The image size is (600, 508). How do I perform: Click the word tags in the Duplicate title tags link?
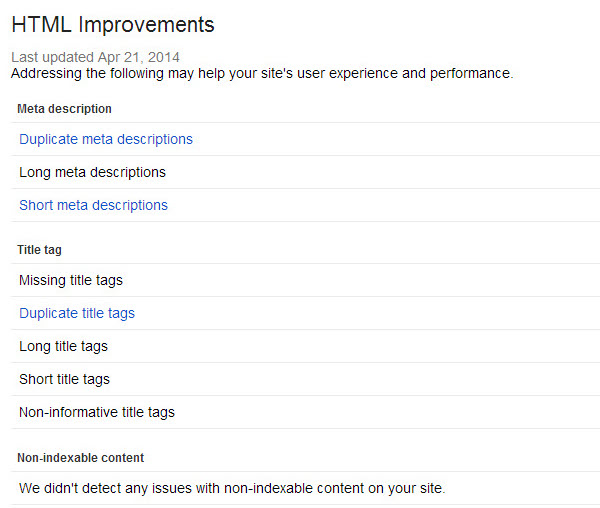point(121,314)
